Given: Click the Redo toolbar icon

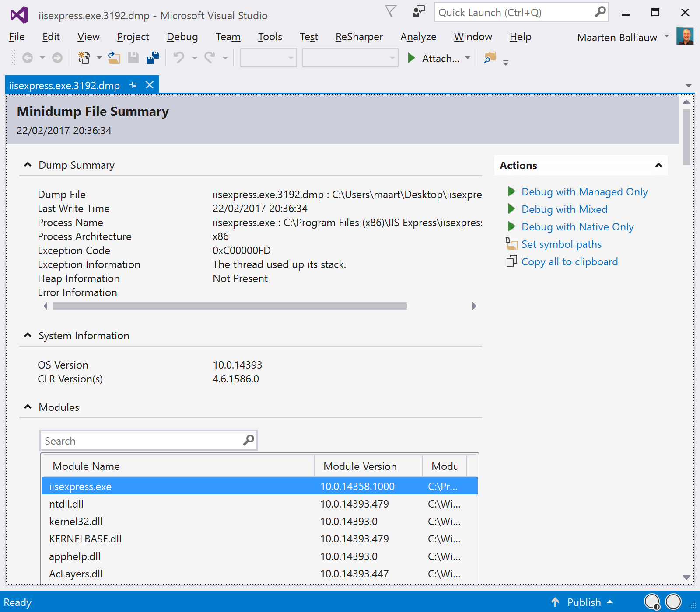Looking at the screenshot, I should click(210, 58).
